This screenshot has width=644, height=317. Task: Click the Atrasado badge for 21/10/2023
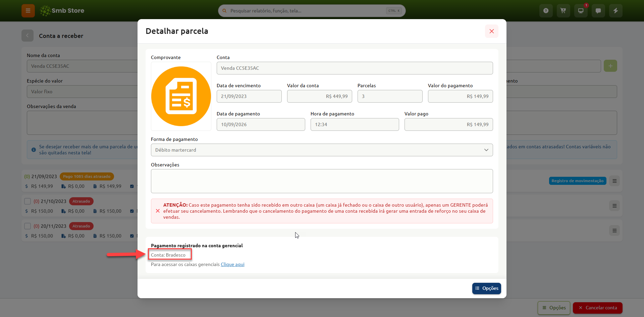click(x=81, y=201)
